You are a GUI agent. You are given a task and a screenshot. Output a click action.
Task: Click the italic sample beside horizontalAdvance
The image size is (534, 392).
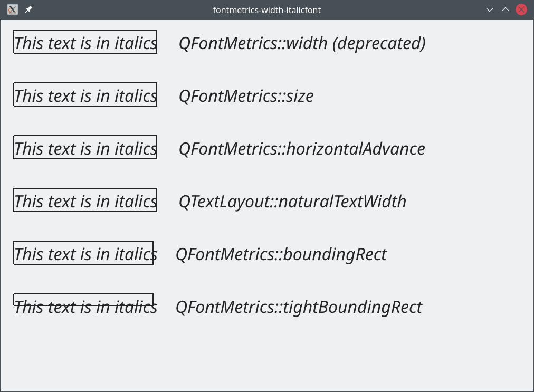coord(85,148)
